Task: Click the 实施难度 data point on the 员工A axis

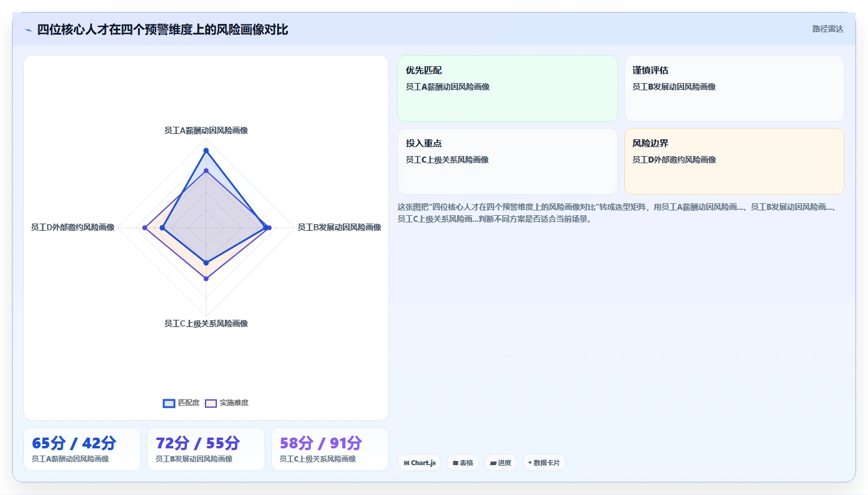Action: point(206,172)
